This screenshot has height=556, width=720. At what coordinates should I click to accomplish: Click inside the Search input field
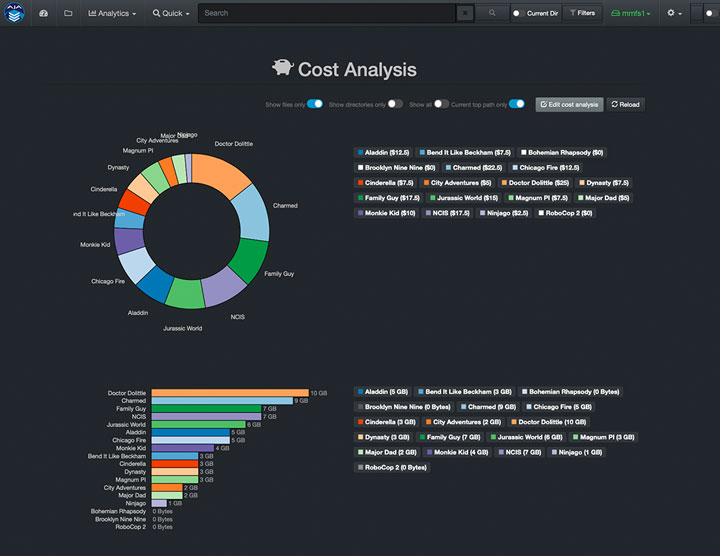point(327,13)
